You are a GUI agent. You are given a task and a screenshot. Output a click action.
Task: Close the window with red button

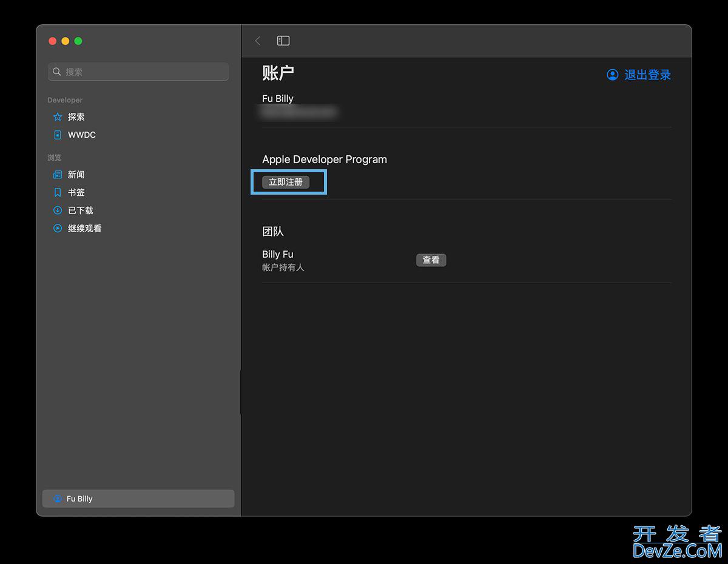52,41
